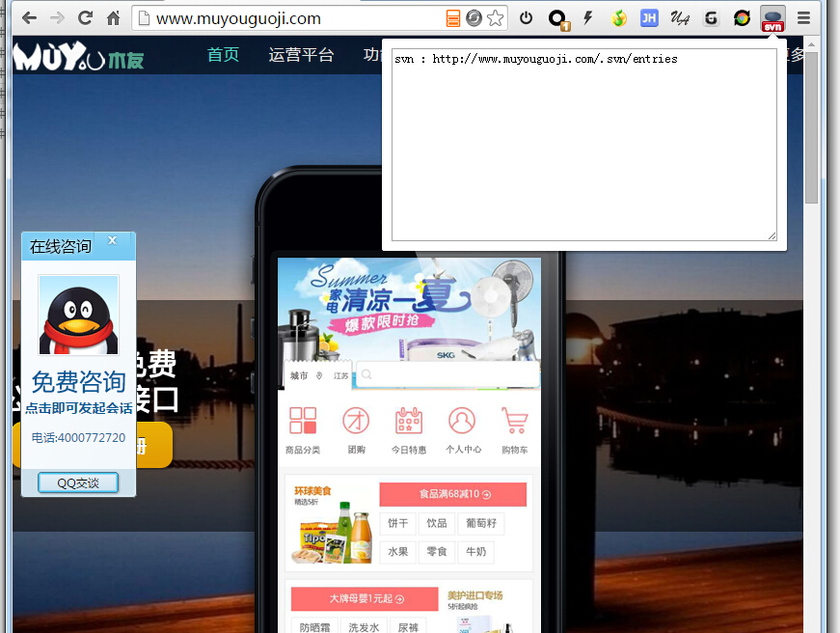Click the QQ penguin avatar image
This screenshot has height=633, width=840.
tap(78, 315)
